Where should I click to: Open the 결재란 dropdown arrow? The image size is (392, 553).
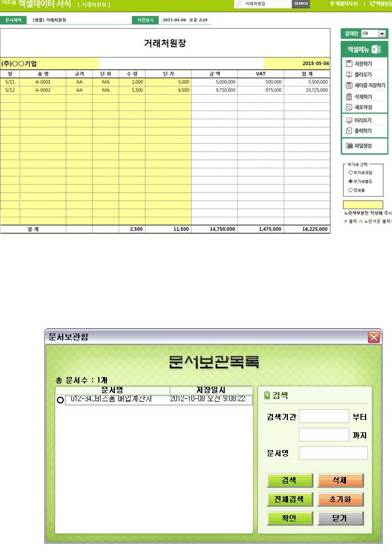tap(382, 33)
